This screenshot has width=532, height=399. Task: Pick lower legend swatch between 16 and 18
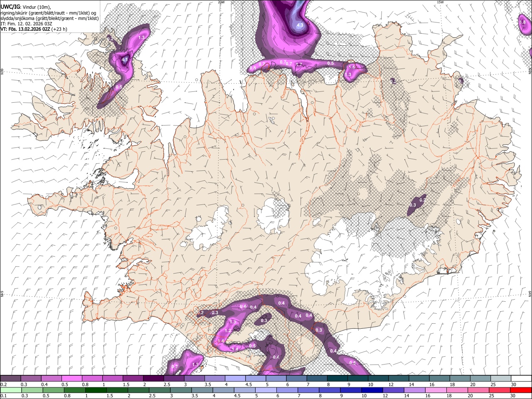tap(436, 390)
